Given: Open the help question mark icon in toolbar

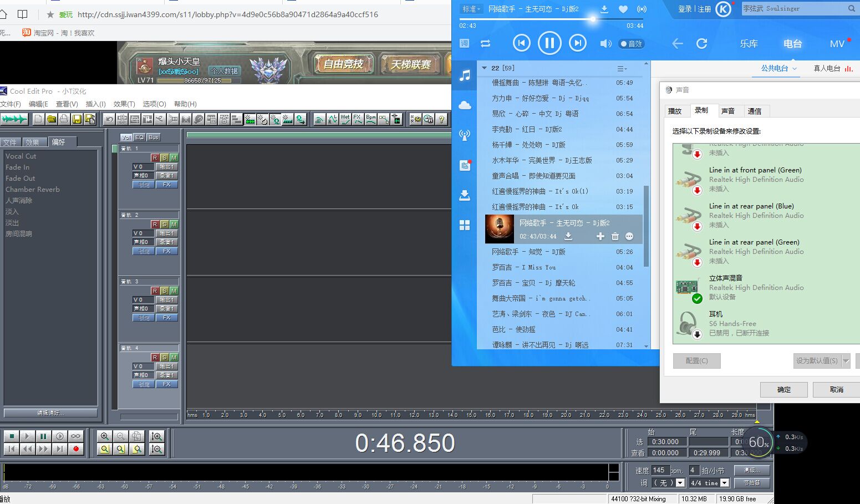Looking at the screenshot, I should [x=441, y=119].
